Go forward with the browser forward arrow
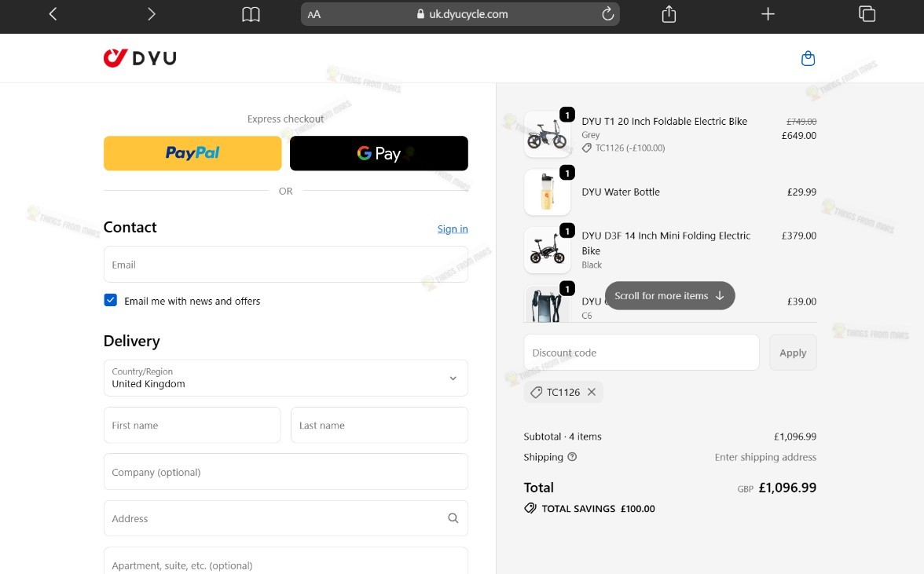This screenshot has height=574, width=924. [x=152, y=14]
